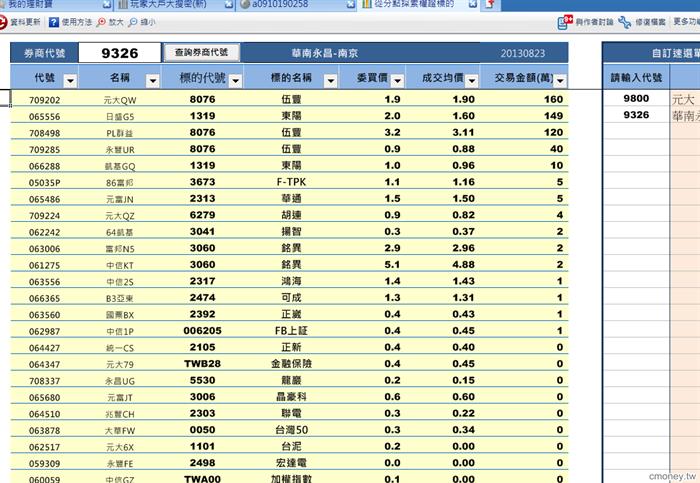Viewport: 700px width, 483px height.
Task: Select 9800 in the 自訂速選單 list
Action: click(x=636, y=99)
